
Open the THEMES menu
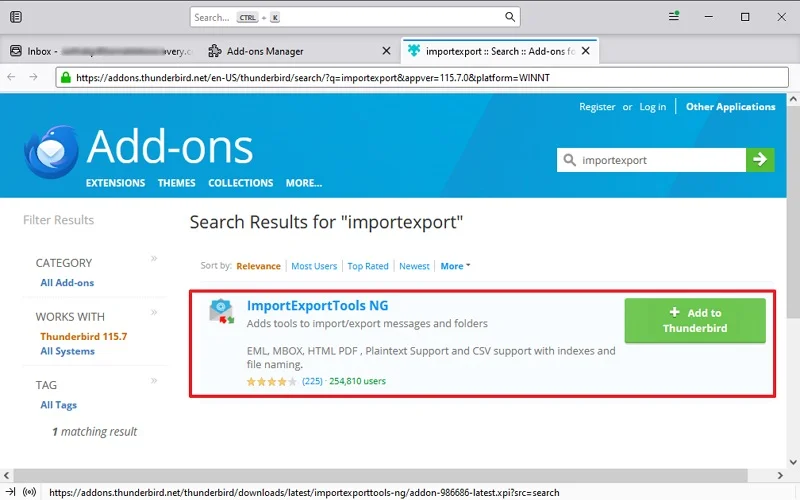click(x=177, y=183)
